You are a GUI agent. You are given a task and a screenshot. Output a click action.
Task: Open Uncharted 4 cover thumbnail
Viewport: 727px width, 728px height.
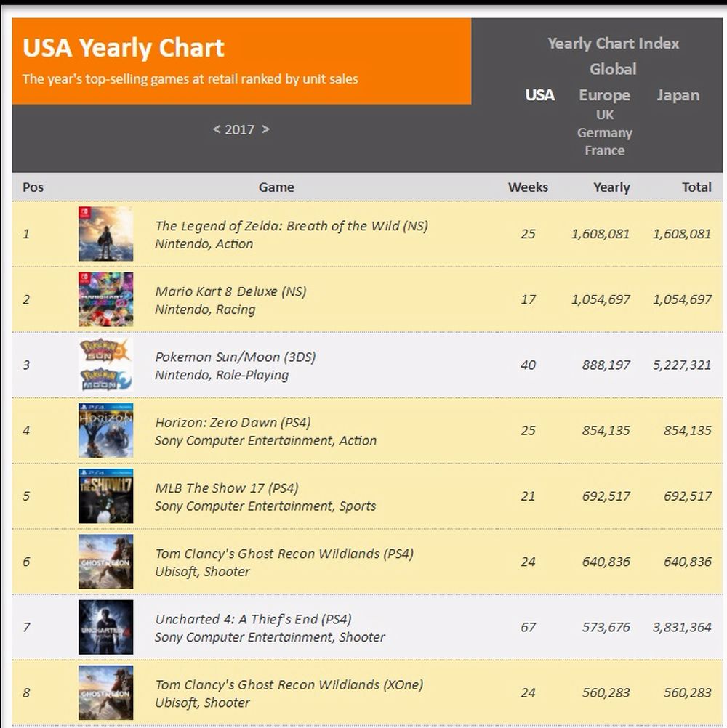click(x=105, y=627)
